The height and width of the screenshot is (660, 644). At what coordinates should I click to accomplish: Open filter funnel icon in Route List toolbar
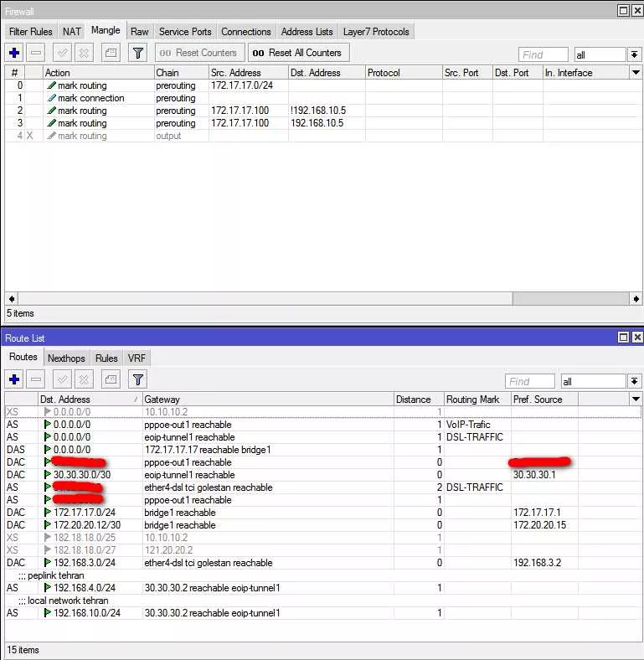[x=137, y=379]
